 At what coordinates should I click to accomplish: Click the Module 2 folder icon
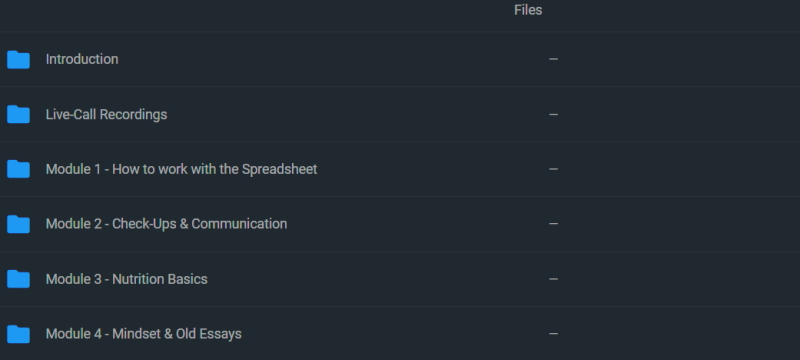tap(18, 224)
